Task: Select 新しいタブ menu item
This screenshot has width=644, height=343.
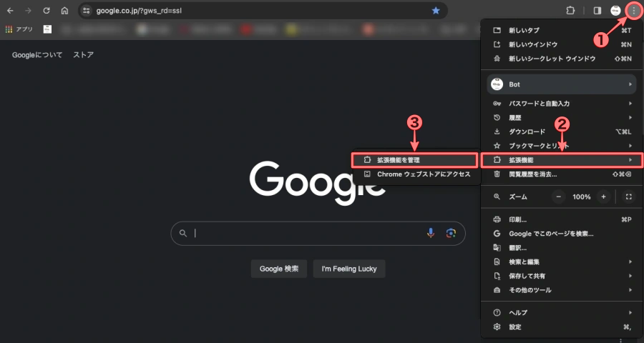Action: point(562,30)
